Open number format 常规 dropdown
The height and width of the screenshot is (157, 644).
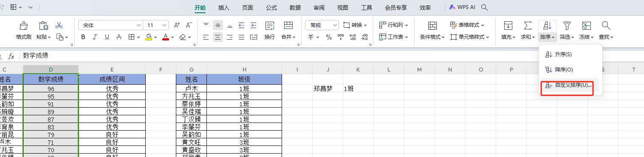322,26
